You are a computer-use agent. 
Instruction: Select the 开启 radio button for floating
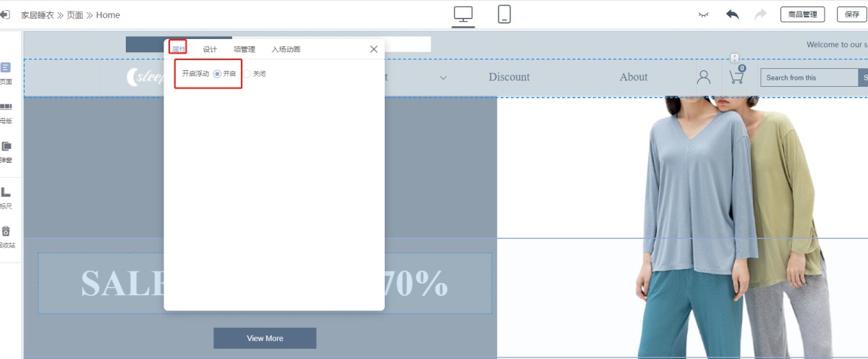[x=218, y=74]
